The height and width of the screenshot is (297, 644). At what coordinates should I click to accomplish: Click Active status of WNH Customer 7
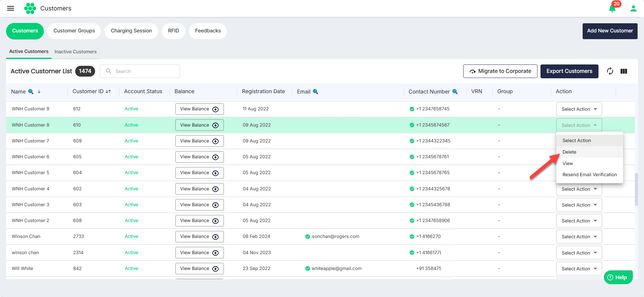(131, 141)
